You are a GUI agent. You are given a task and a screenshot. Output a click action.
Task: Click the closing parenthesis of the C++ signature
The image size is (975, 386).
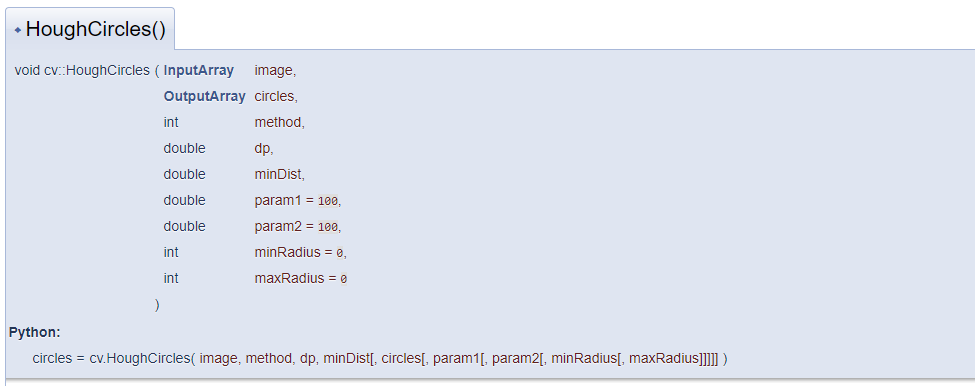coord(157,305)
